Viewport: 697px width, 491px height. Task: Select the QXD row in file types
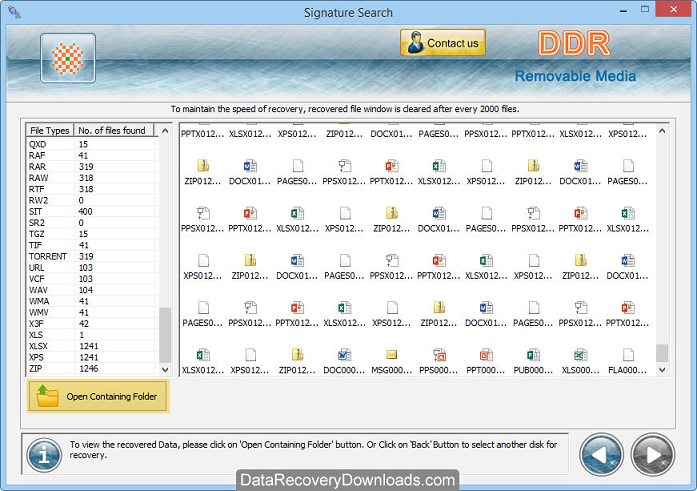point(91,144)
